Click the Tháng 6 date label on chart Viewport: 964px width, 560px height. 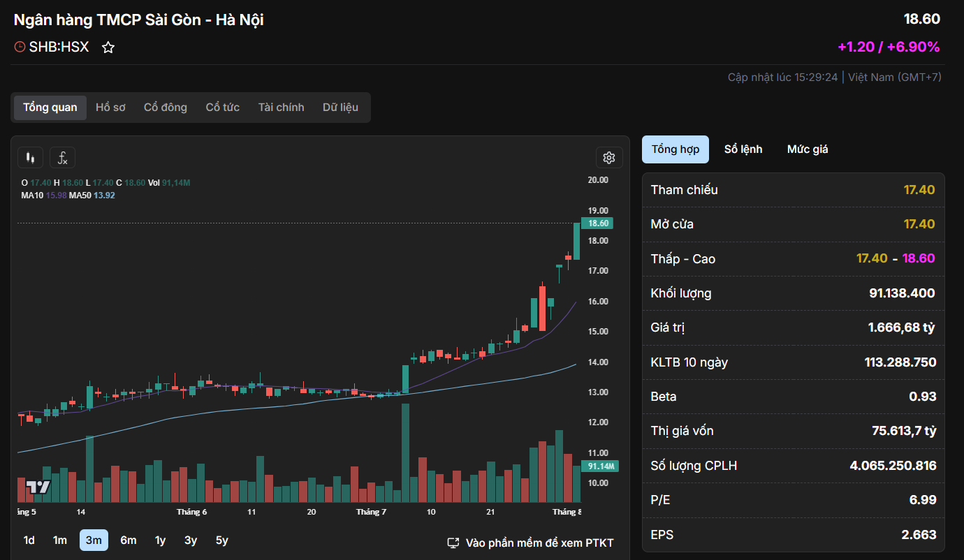pyautogui.click(x=191, y=512)
